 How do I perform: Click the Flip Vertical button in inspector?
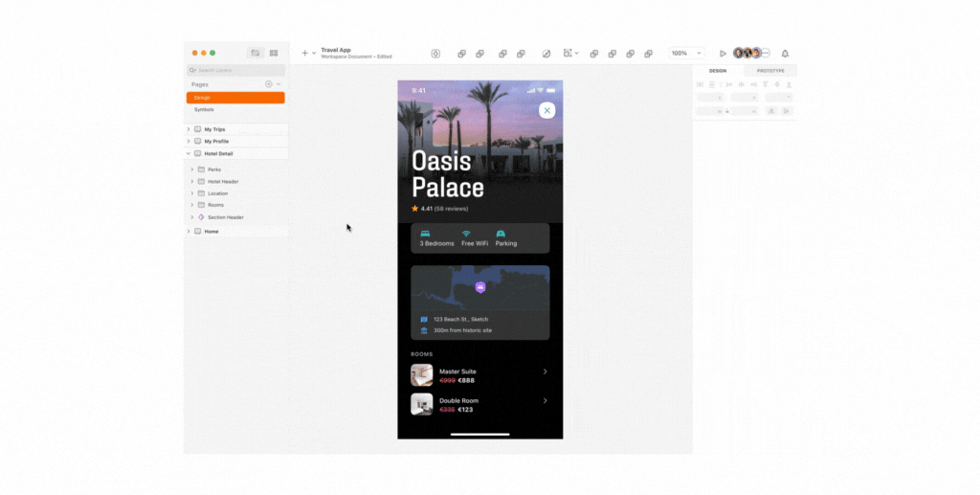[787, 111]
